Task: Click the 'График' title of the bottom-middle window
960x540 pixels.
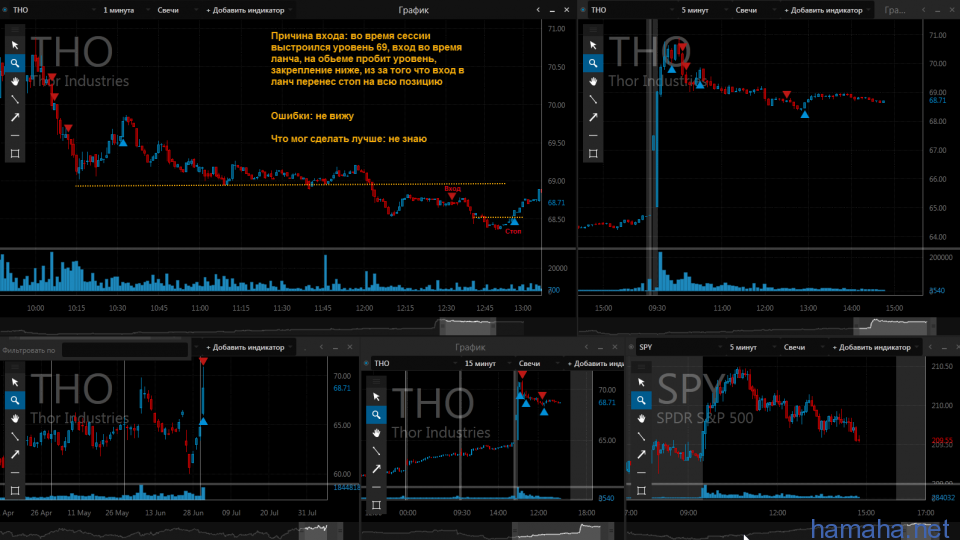Action: coord(470,348)
